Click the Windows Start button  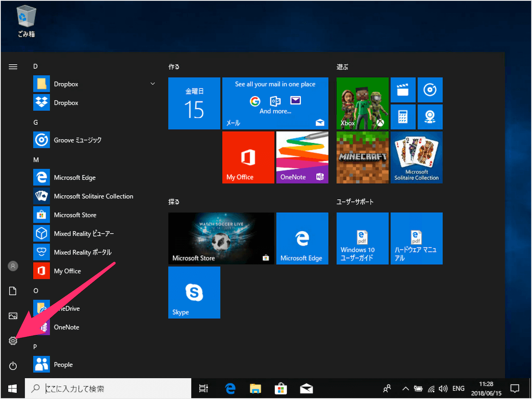(x=12, y=389)
